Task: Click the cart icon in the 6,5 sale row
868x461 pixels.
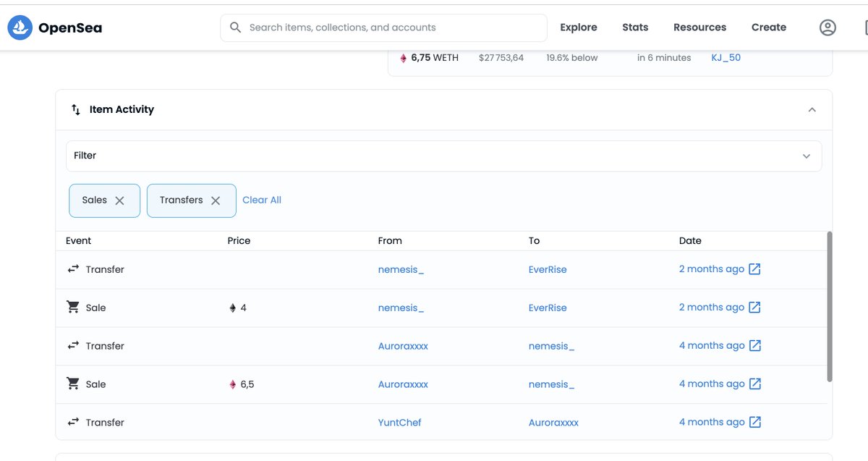Action: 73,384
